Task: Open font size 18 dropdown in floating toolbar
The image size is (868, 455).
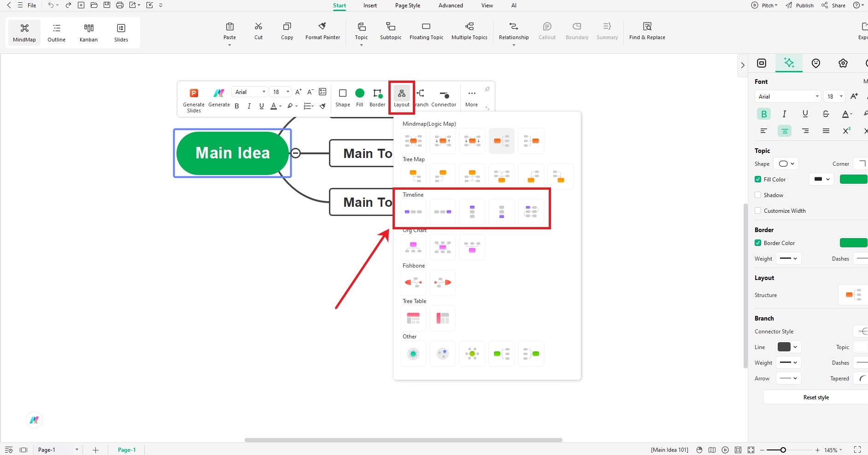Action: point(281,92)
